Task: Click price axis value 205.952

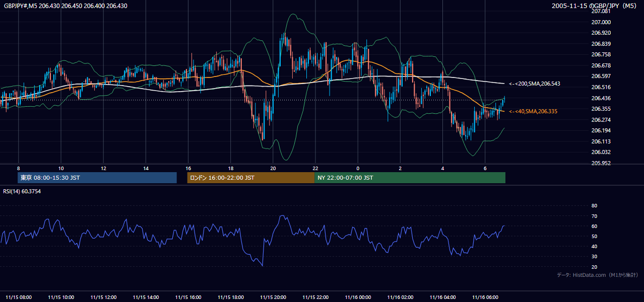Action: tap(601, 163)
